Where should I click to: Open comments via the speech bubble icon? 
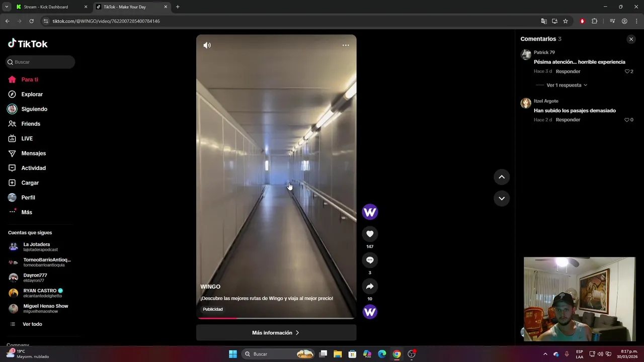tap(370, 260)
